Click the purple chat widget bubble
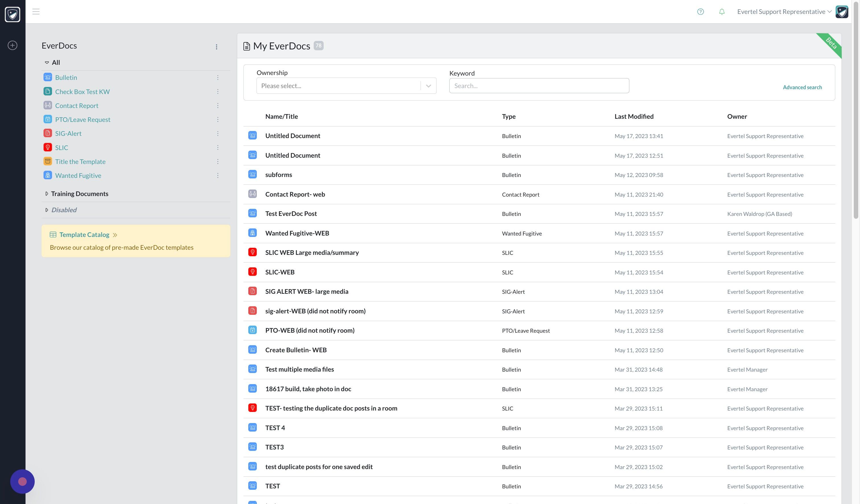Screen dimensions: 860x504 point(22,481)
